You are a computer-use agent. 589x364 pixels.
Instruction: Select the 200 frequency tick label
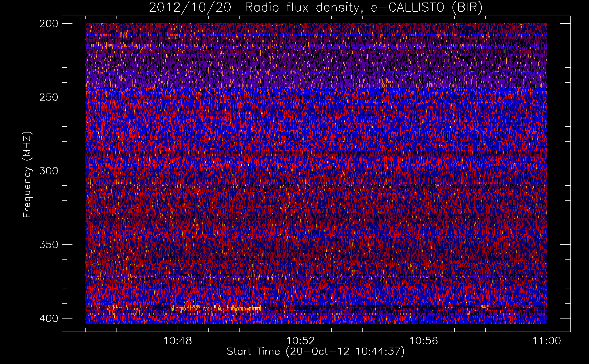(49, 24)
